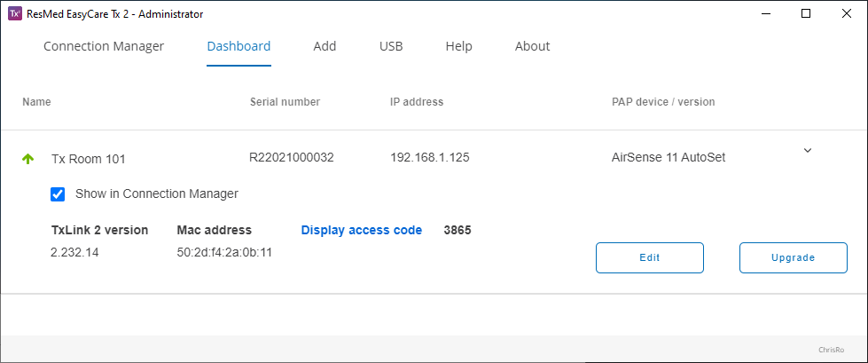Click the Mac address label

point(215,230)
